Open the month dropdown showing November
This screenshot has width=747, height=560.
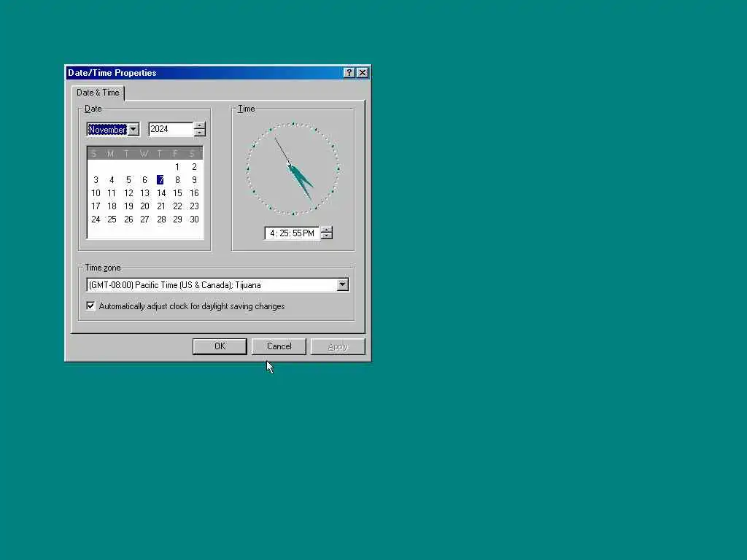click(133, 130)
